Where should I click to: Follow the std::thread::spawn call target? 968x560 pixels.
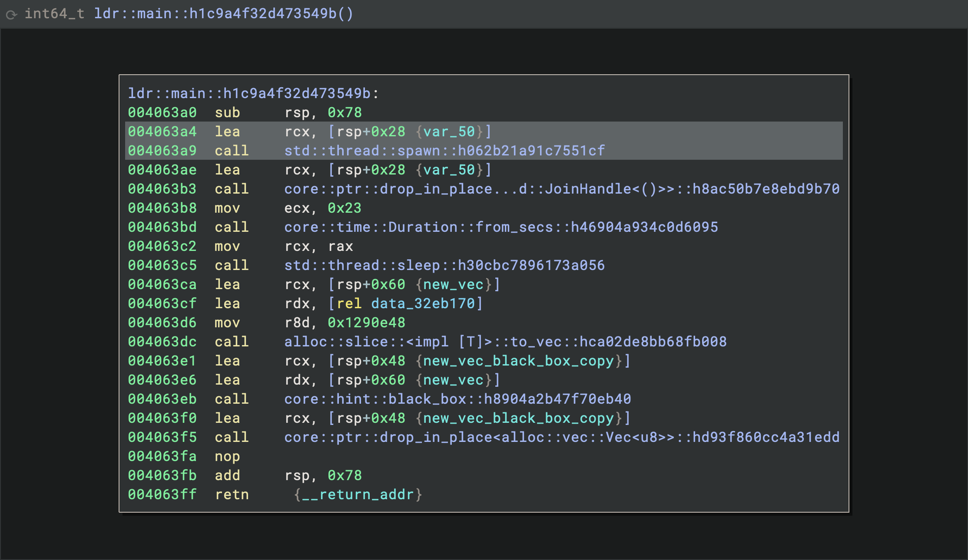(444, 151)
